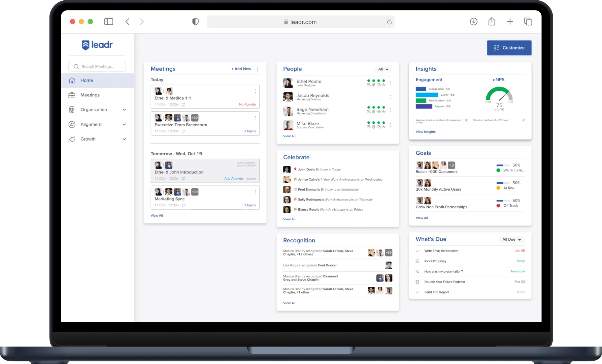Open Growth sidebar item
Screen dimensions: 602x364
pyautogui.click(x=88, y=139)
